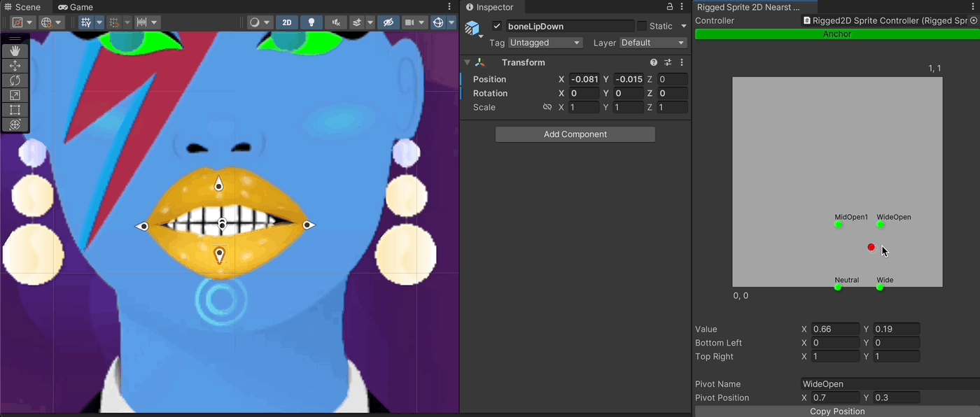Toggle grid snapping button
Viewport: 980px width, 417px height.
pyautogui.click(x=114, y=22)
